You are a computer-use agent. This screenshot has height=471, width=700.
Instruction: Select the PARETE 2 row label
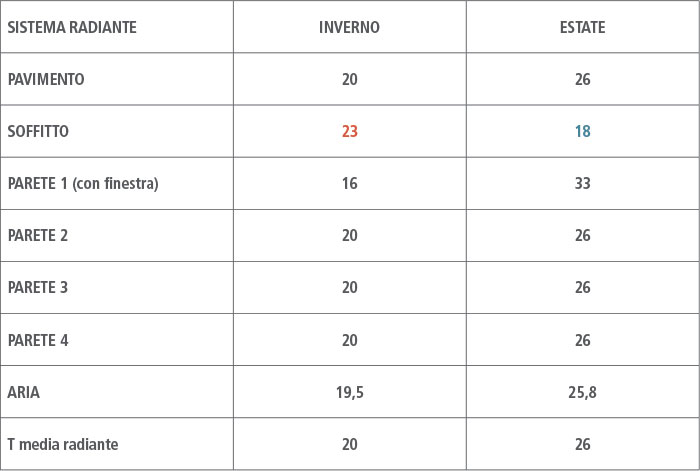pos(38,235)
